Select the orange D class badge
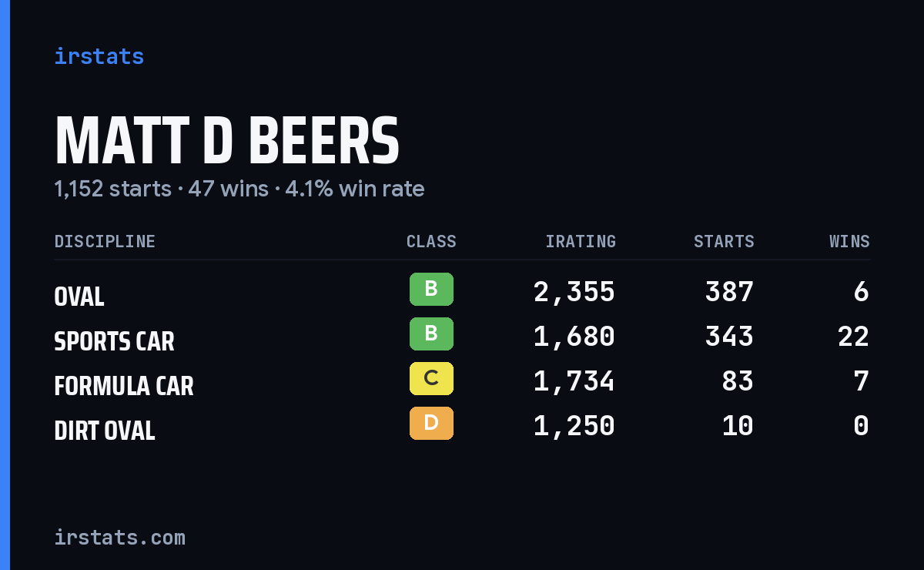This screenshot has height=570, width=924. click(431, 424)
